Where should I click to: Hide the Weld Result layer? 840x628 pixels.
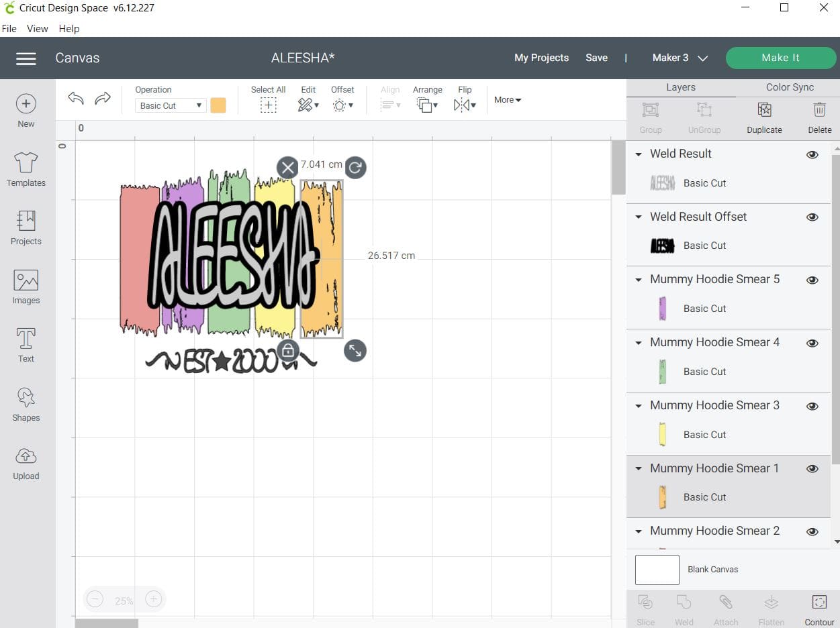[x=812, y=154]
